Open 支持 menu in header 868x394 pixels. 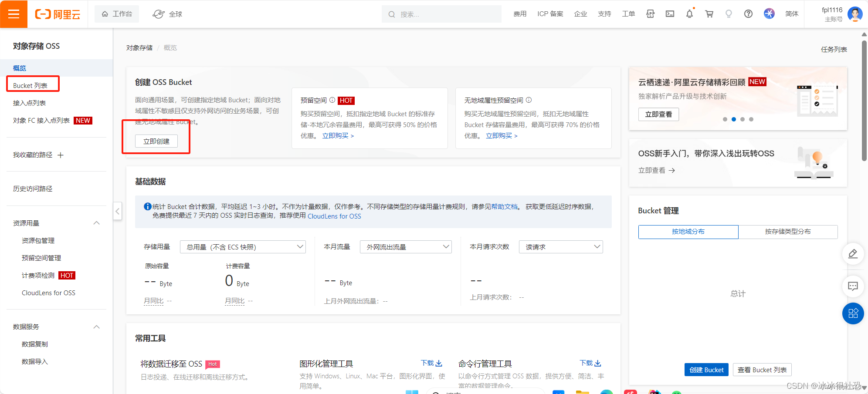point(604,14)
